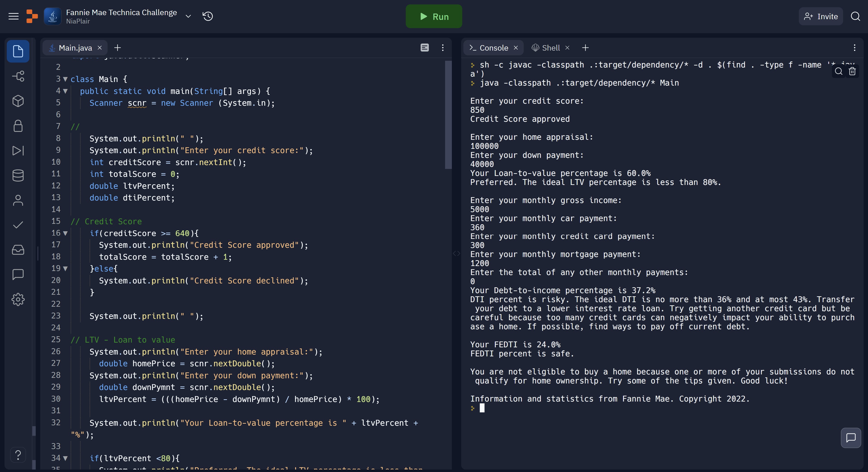The height and width of the screenshot is (472, 868).
Task: Select the Main.java editor tab
Action: click(x=75, y=48)
